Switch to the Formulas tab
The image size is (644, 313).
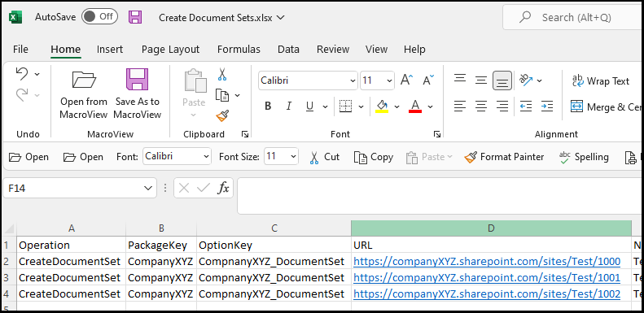point(239,50)
